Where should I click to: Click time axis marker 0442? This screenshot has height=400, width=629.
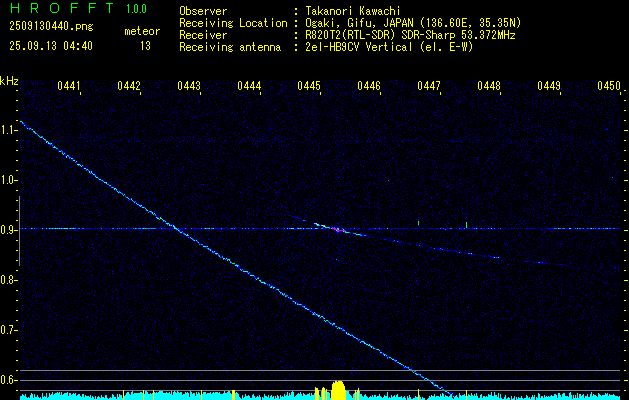coord(129,85)
